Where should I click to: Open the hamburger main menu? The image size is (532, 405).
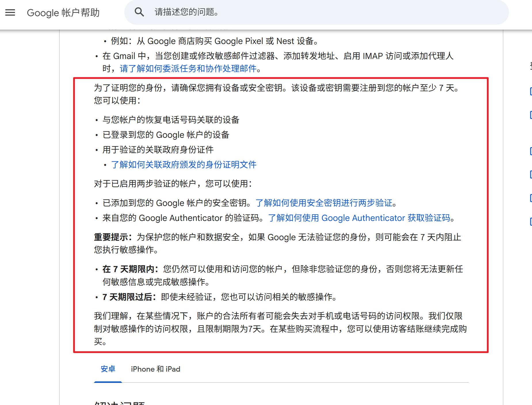click(10, 12)
